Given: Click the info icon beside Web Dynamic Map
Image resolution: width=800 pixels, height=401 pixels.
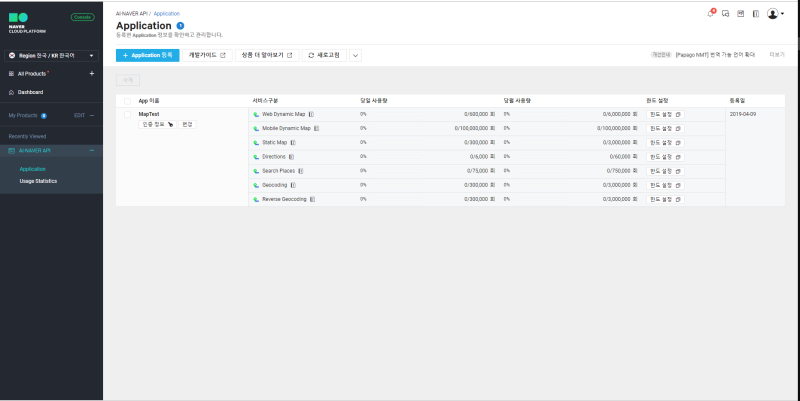Looking at the screenshot, I should click(x=311, y=114).
